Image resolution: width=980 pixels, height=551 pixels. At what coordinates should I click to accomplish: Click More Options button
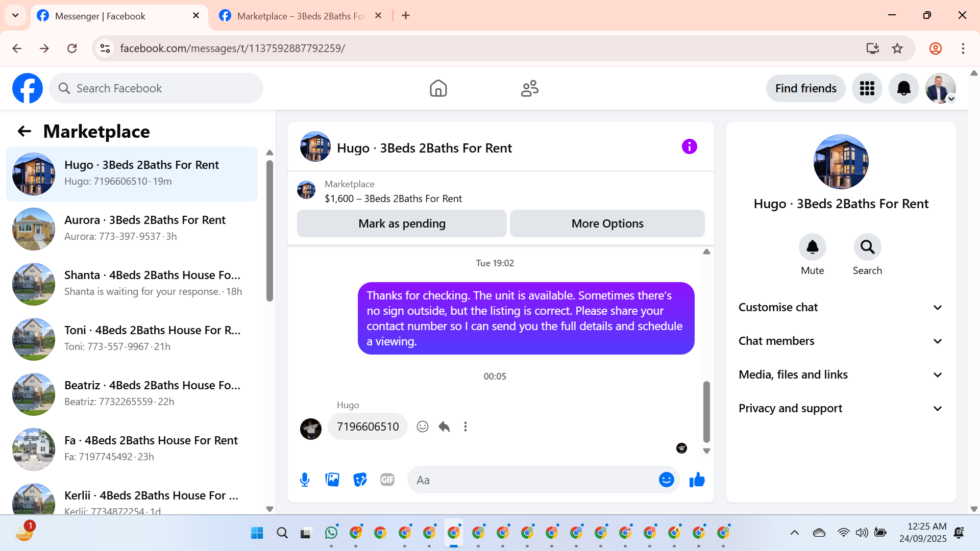click(x=607, y=223)
